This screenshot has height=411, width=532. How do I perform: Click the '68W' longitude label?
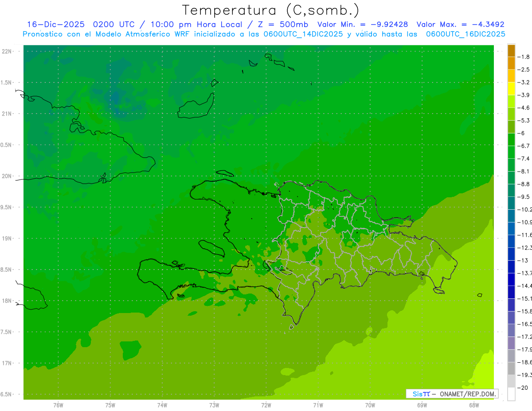pyautogui.click(x=474, y=405)
